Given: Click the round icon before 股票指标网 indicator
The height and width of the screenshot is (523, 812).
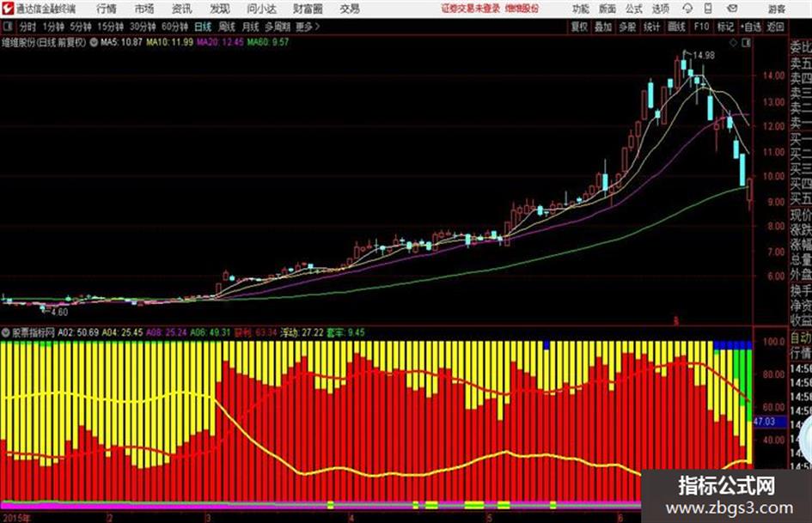Looking at the screenshot, I should point(6,332).
